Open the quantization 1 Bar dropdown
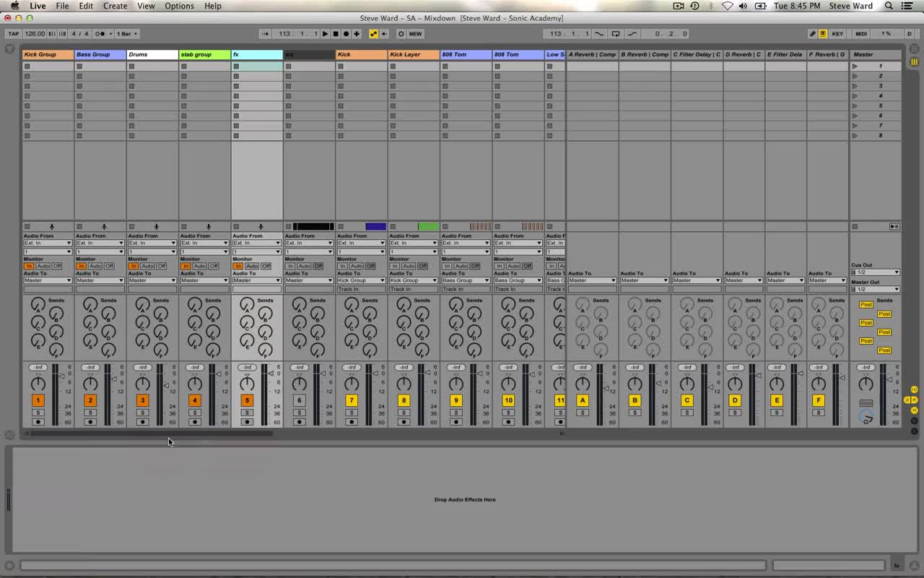Screen dimensions: 924x578 point(127,34)
